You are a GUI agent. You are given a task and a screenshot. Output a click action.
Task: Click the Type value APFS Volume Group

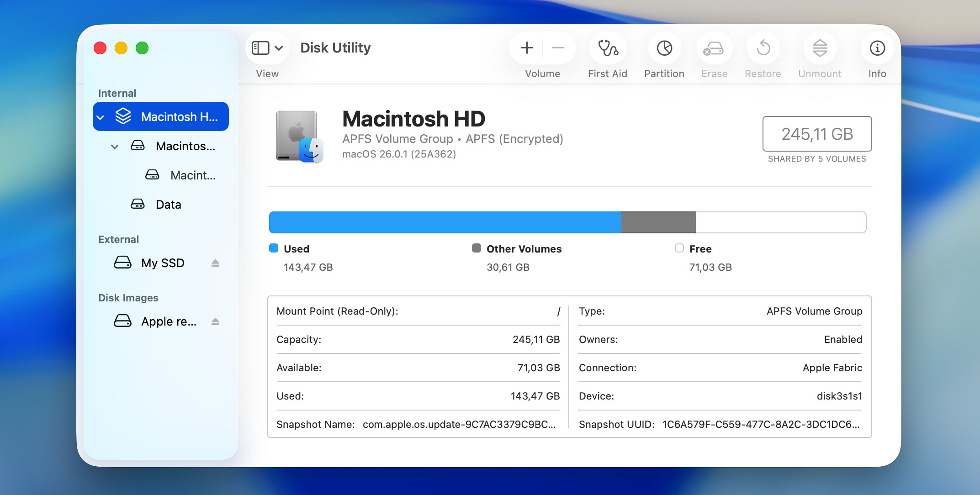pos(814,311)
